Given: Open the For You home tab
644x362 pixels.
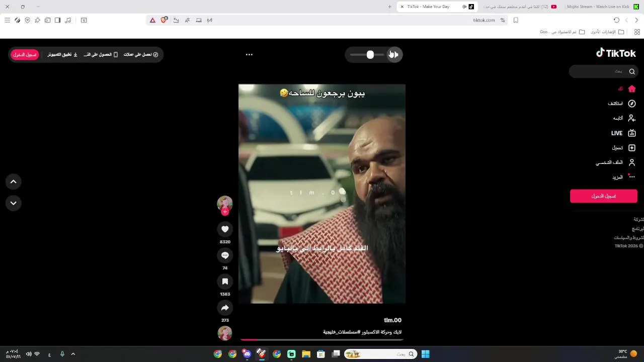Looking at the screenshot, I should click(626, 89).
